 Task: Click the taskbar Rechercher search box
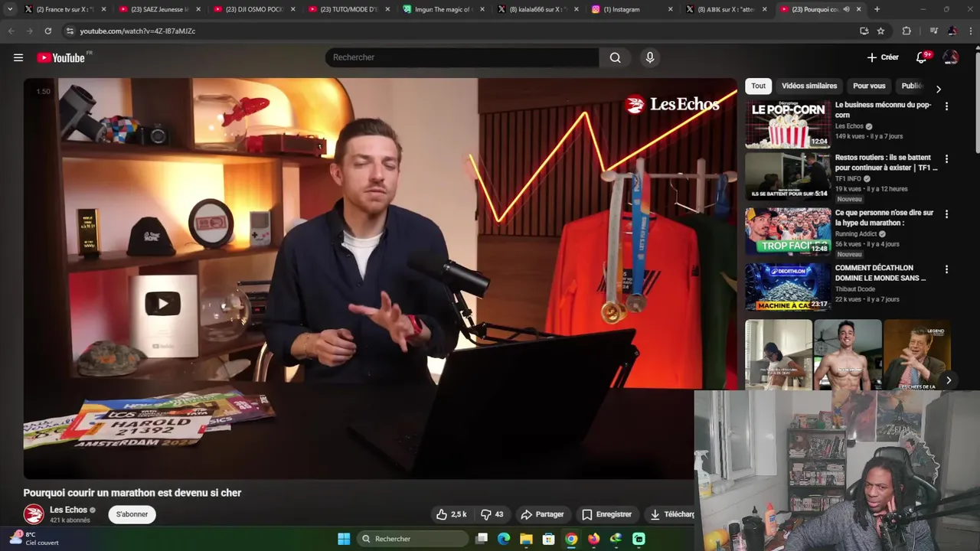pyautogui.click(x=413, y=539)
